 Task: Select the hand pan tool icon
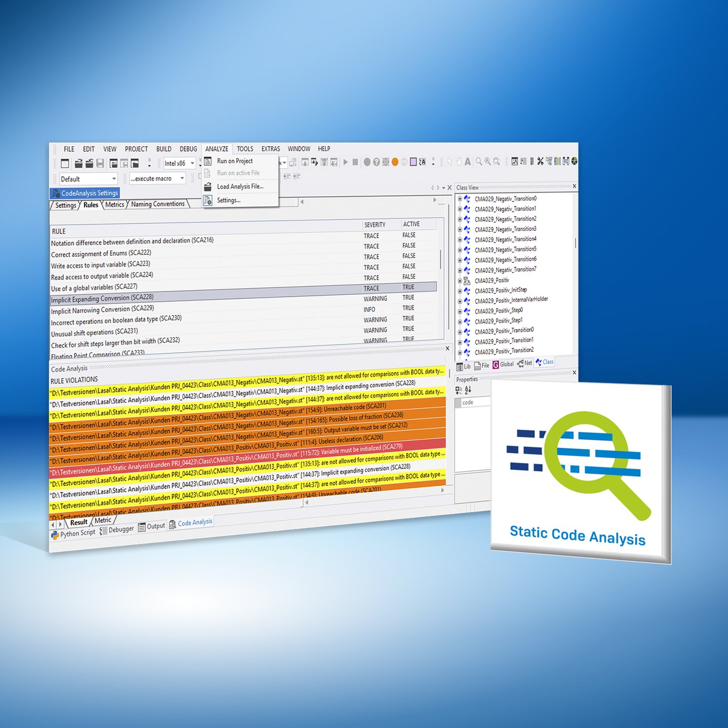pyautogui.click(x=459, y=162)
